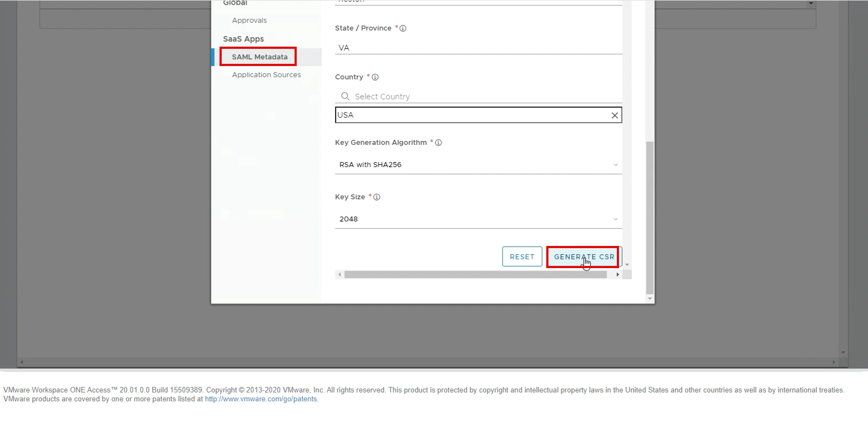The height and width of the screenshot is (428, 868).
Task: Open SAML Metadata in the sidebar
Action: (x=260, y=57)
